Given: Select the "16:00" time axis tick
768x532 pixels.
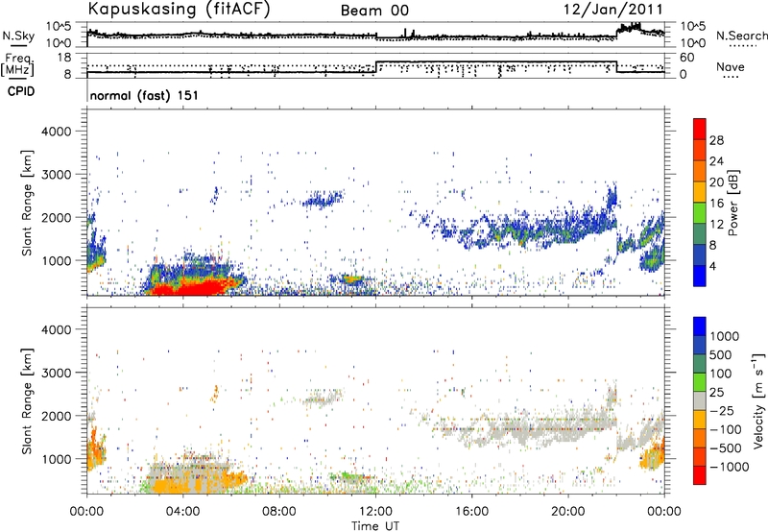Looking at the screenshot, I should point(471,512).
